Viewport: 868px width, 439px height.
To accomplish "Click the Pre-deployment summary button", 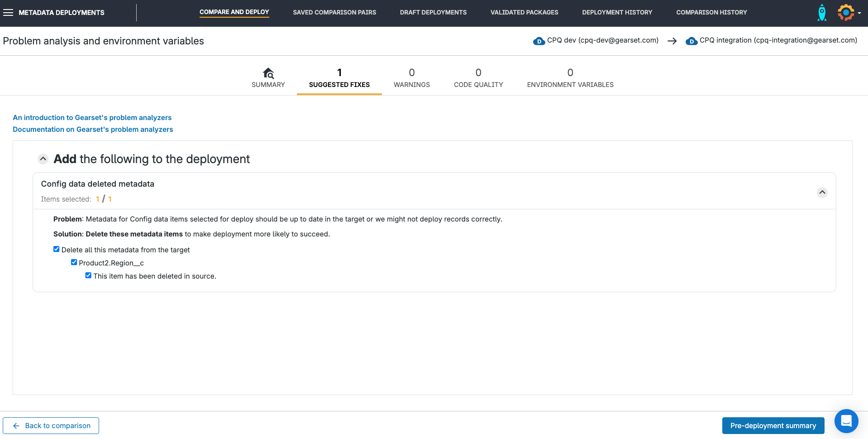I will (x=773, y=426).
